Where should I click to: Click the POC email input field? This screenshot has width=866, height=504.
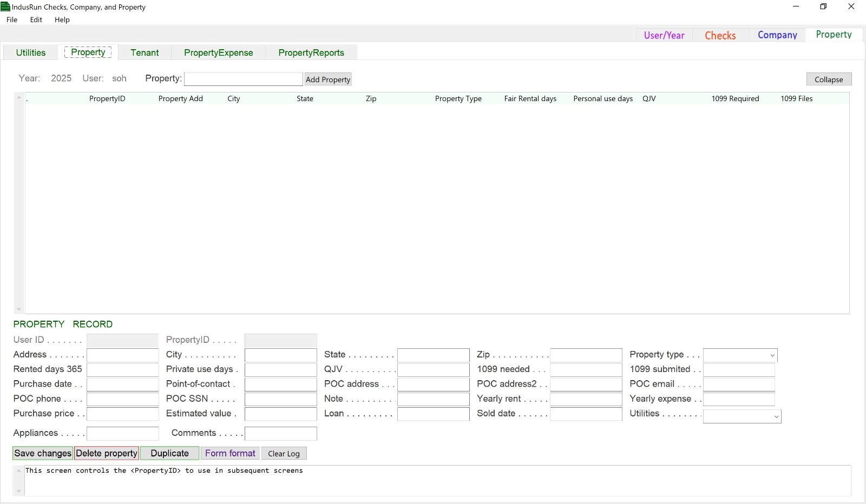click(x=739, y=384)
